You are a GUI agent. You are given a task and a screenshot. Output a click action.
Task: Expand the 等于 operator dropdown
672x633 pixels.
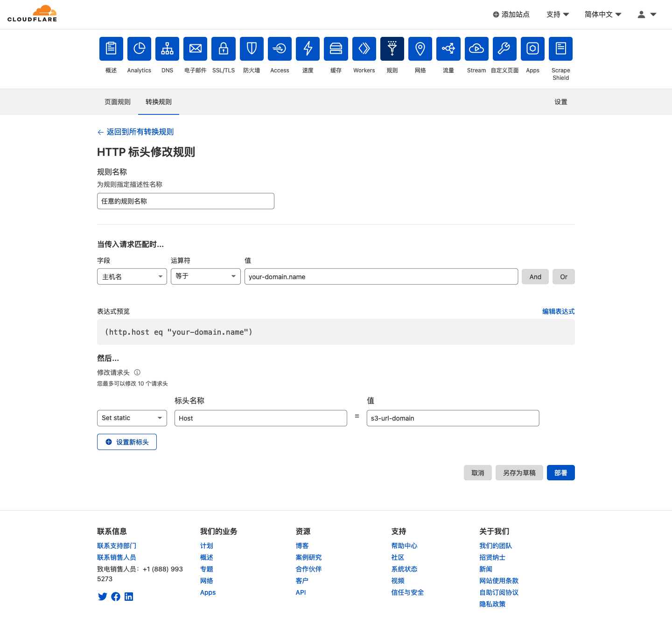tap(205, 276)
